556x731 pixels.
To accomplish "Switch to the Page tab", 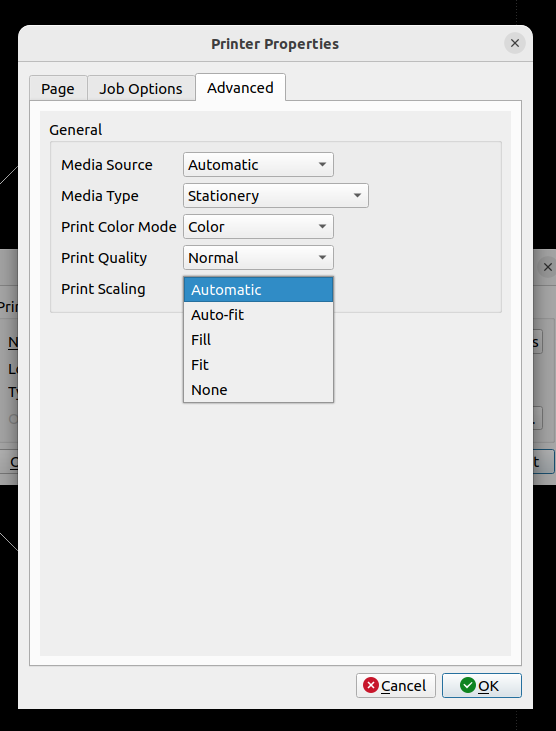I will tap(58, 88).
